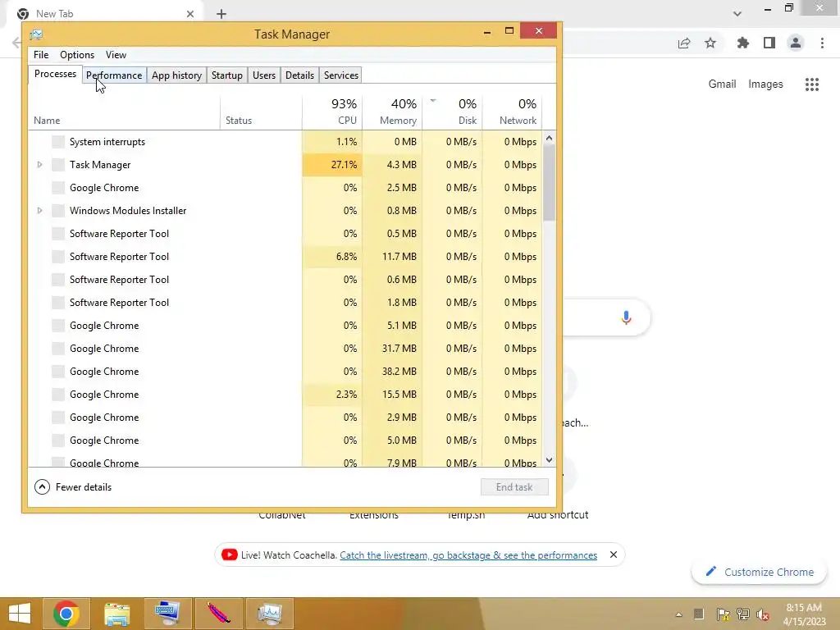Open the Images link
The width and height of the screenshot is (840, 630).
pyautogui.click(x=765, y=84)
